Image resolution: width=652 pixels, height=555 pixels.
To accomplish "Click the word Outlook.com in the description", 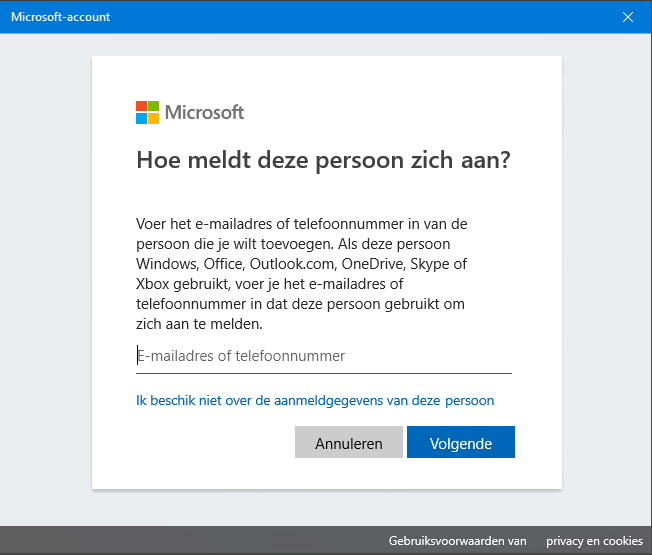I will point(293,264).
